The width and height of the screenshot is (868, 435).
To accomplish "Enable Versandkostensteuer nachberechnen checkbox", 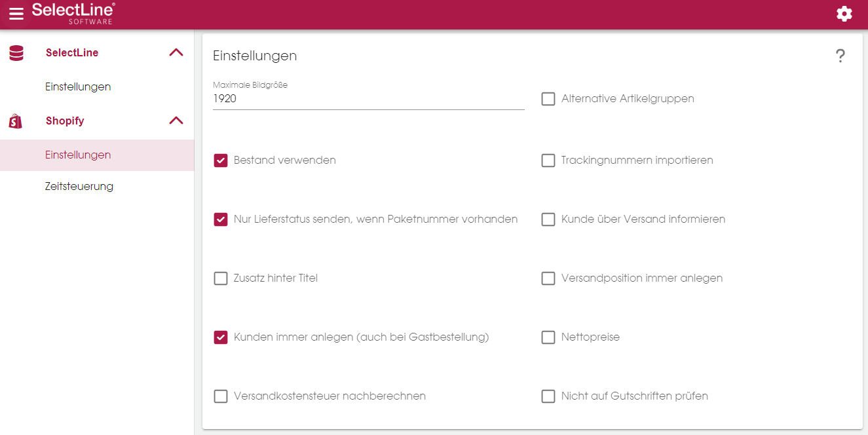I will click(x=221, y=396).
